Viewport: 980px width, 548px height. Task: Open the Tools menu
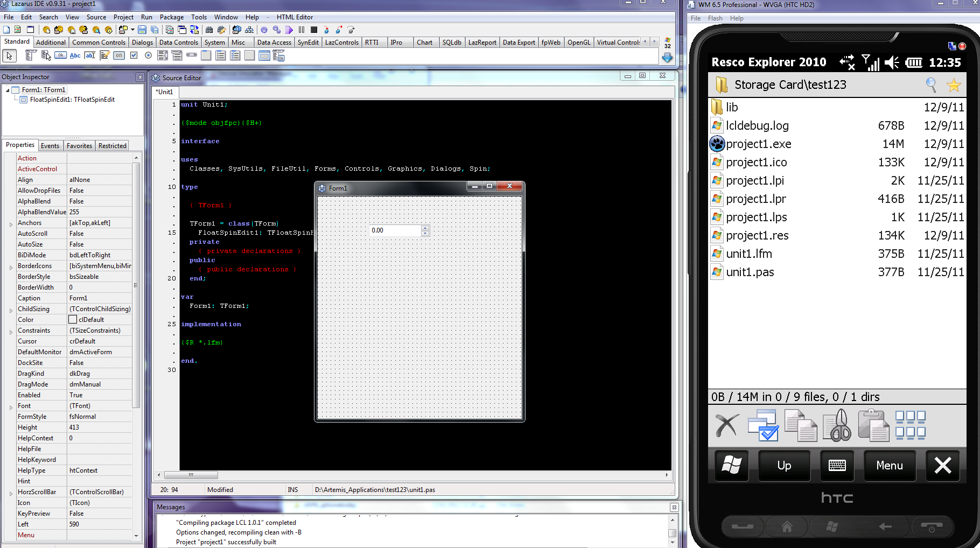click(x=199, y=17)
